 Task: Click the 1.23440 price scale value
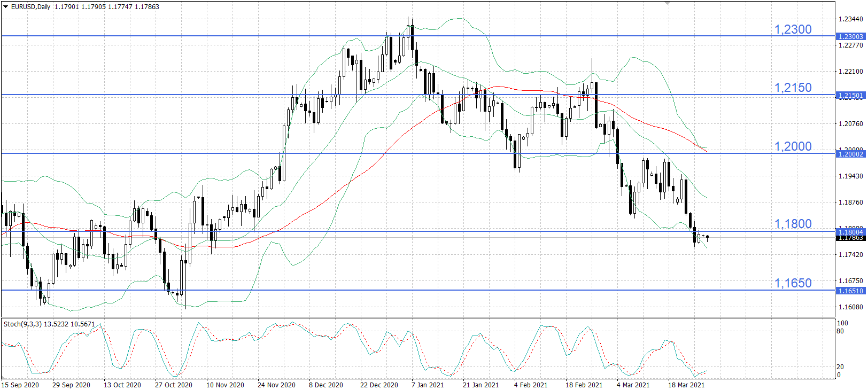click(850, 19)
